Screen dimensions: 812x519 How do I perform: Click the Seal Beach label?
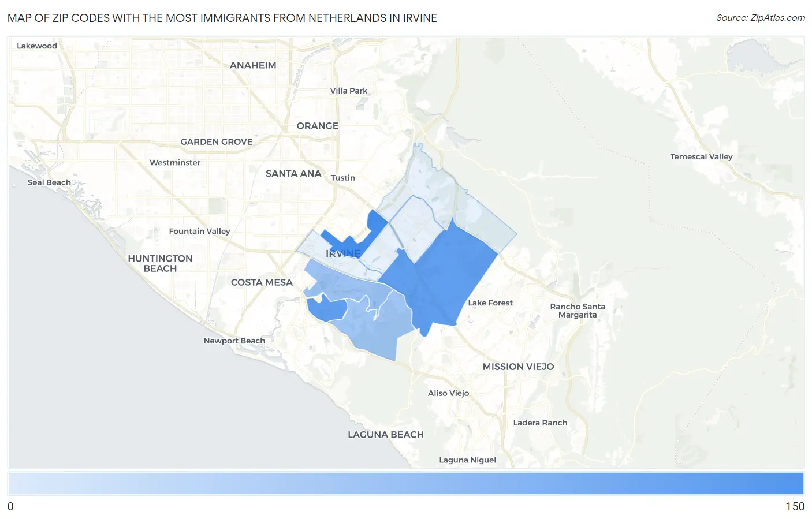coord(49,182)
